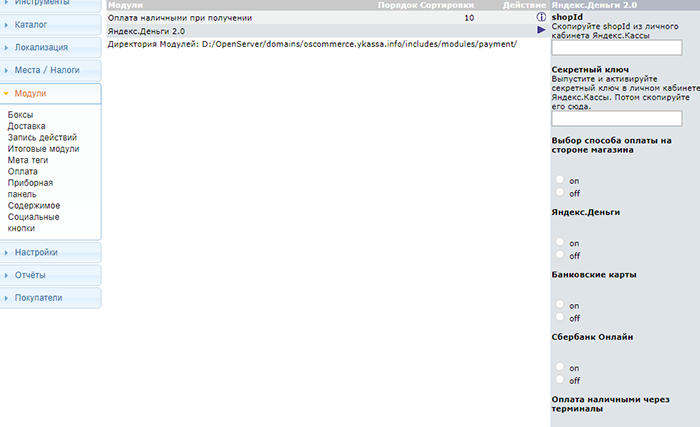Collapse the Модули sidebar section

coord(50,93)
